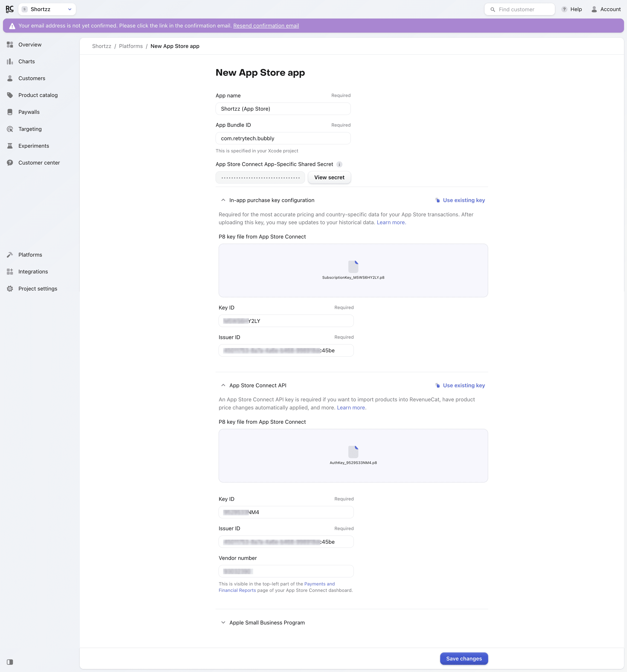Collapse the sidebar with bottom-left icon
The image size is (627, 672).
click(x=10, y=662)
